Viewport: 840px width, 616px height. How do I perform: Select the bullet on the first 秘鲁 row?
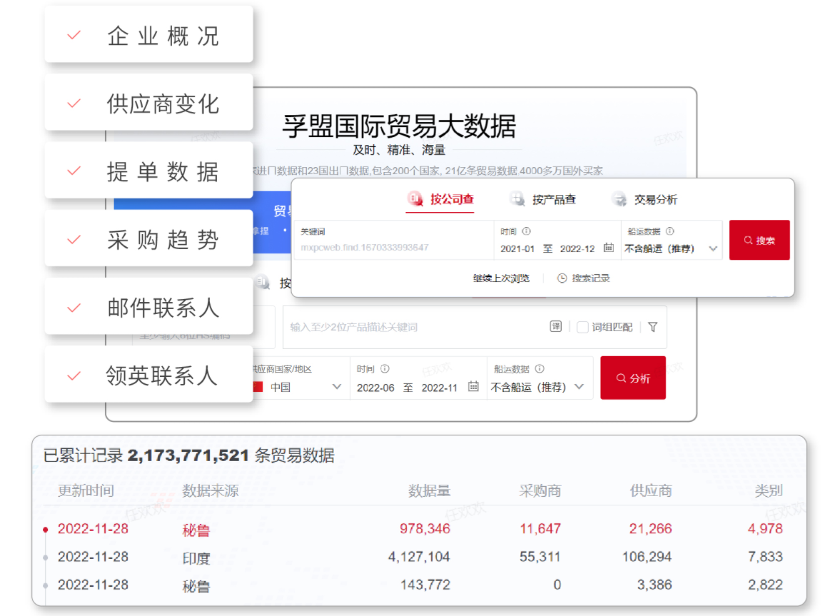click(46, 529)
